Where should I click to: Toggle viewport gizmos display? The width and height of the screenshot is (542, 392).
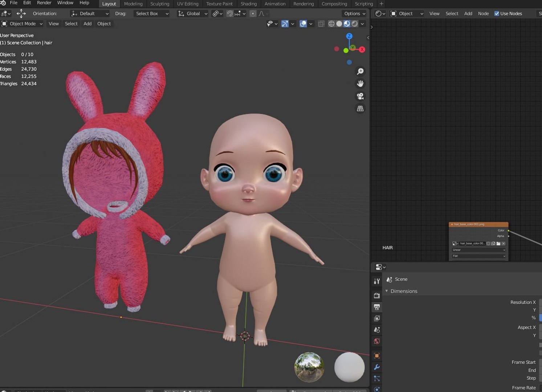(x=285, y=24)
